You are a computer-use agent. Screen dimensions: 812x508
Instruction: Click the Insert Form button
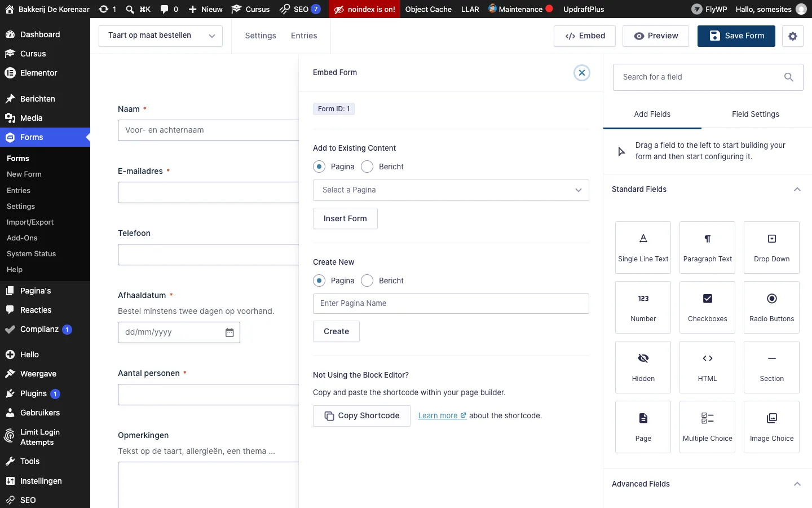[x=345, y=218]
